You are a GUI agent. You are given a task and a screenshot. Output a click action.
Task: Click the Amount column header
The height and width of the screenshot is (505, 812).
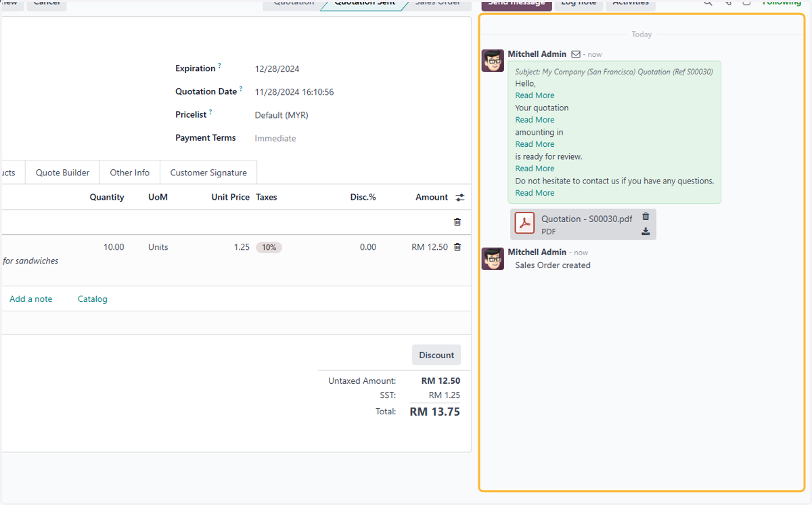tap(432, 197)
